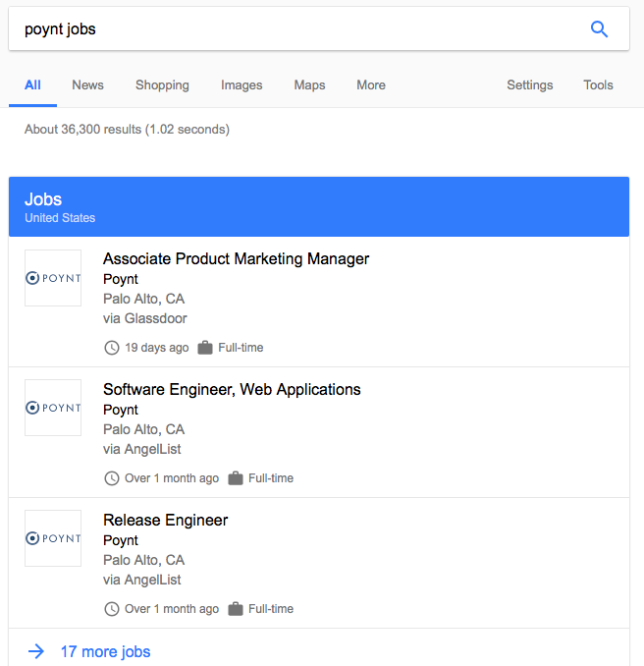This screenshot has height=666, width=644.
Task: Click the briefcase icon in the Glassdoor listing
Action: click(205, 348)
